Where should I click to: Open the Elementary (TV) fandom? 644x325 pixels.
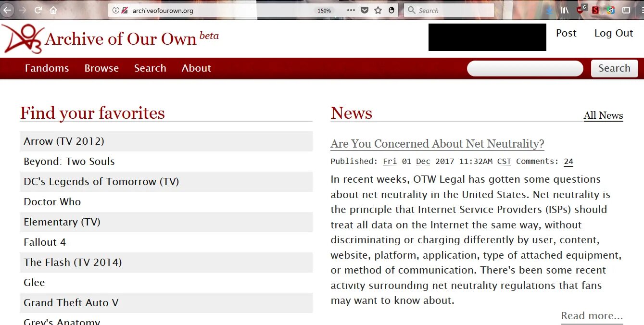(62, 222)
